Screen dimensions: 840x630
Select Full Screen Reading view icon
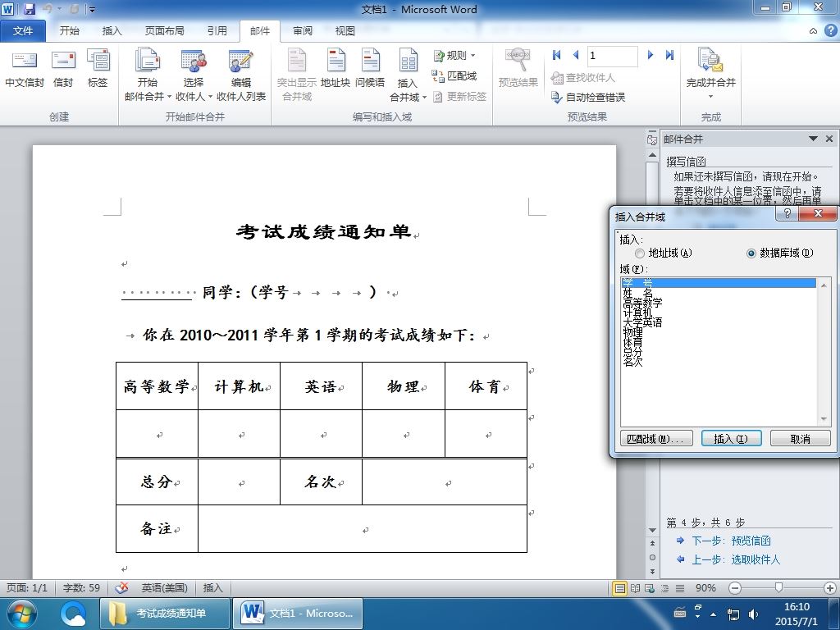(636, 588)
